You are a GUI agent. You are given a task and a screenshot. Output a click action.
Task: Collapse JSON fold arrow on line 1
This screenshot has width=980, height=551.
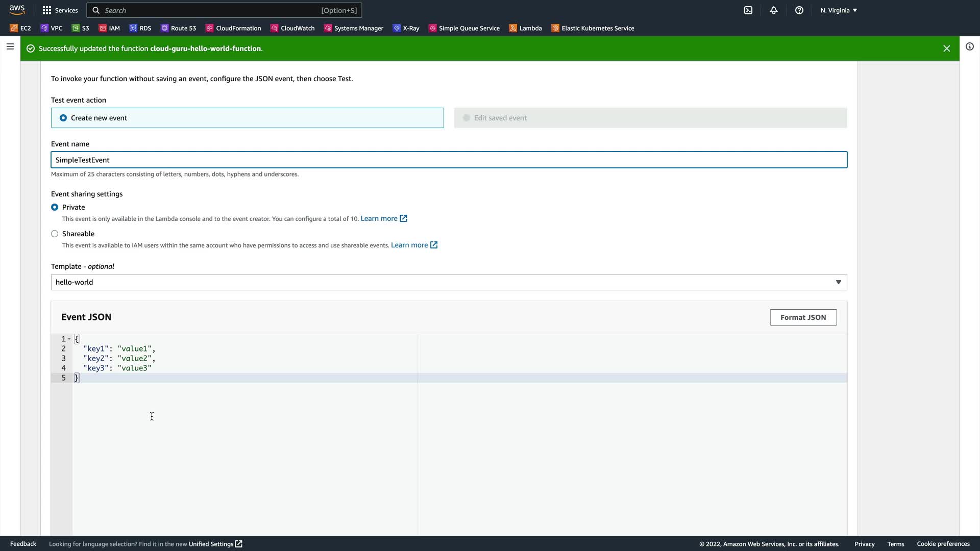(69, 339)
